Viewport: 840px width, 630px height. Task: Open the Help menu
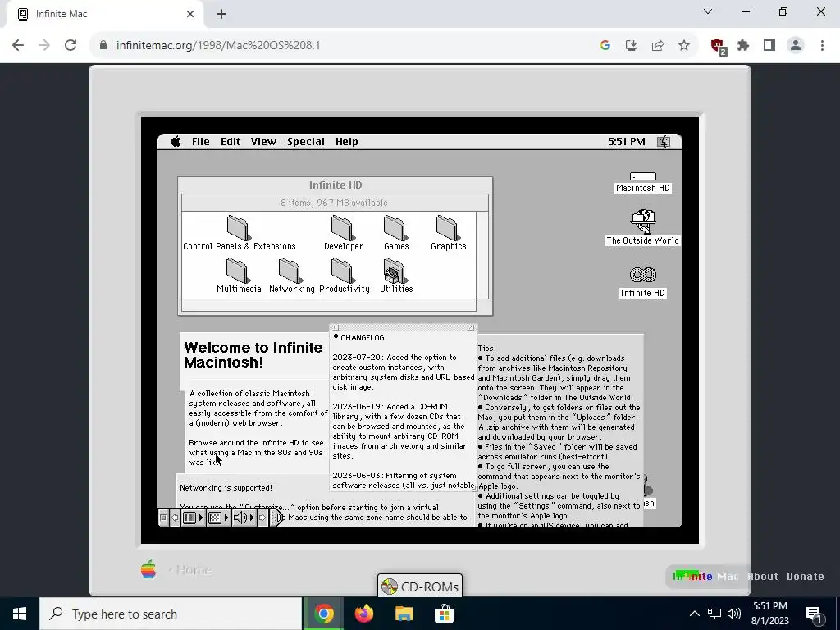(347, 141)
